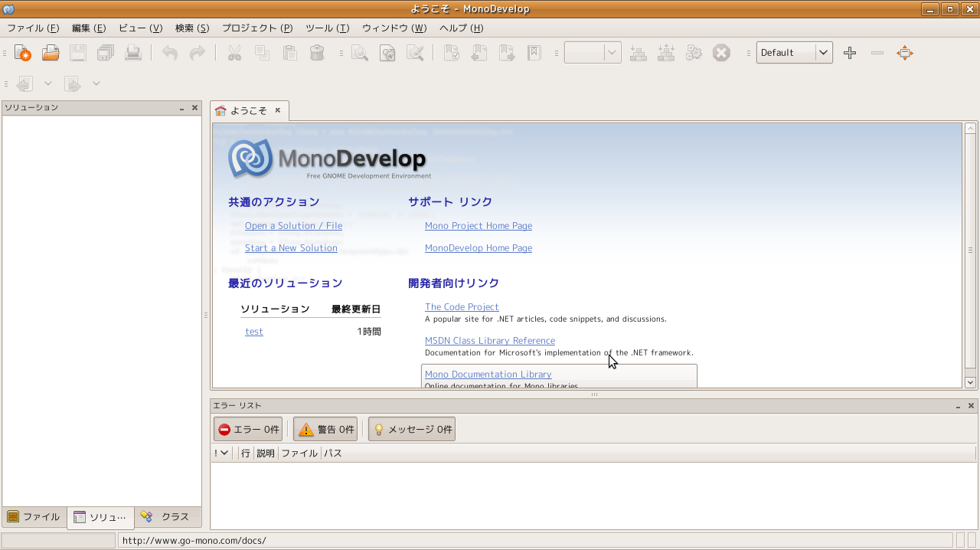Expand the Navigate Forward history arrow
The image size is (980, 550).
click(96, 83)
